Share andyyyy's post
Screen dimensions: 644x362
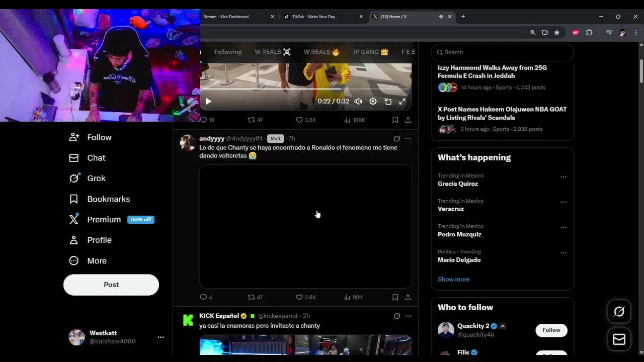tap(408, 297)
